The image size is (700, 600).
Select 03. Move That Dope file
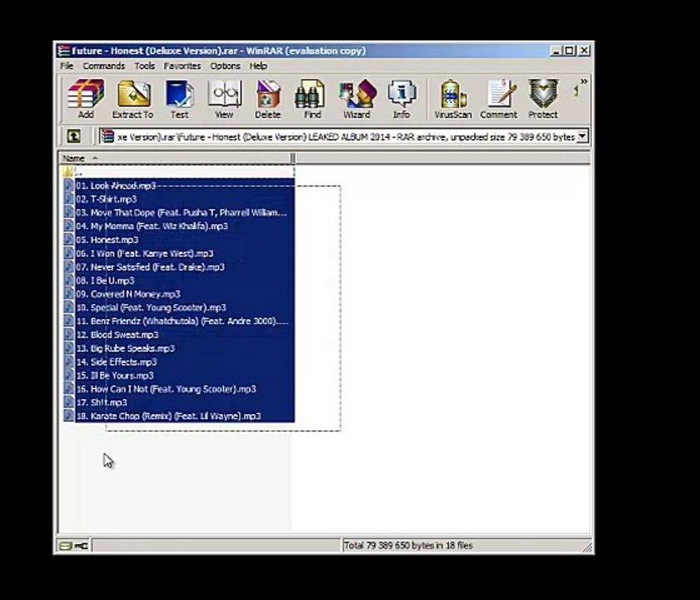click(x=178, y=212)
